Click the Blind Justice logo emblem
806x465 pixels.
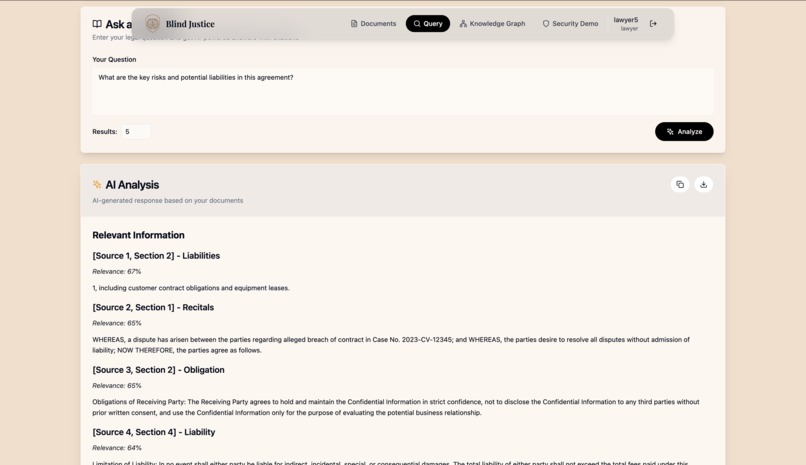tap(152, 24)
